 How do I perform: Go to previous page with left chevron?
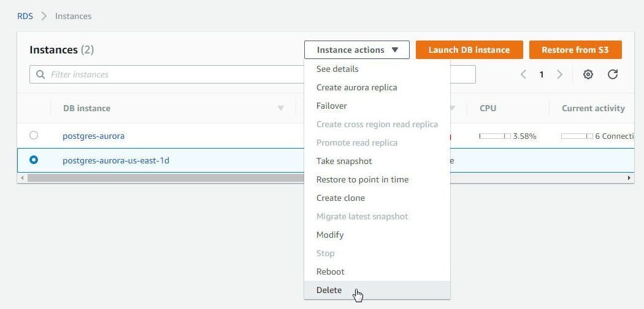523,74
